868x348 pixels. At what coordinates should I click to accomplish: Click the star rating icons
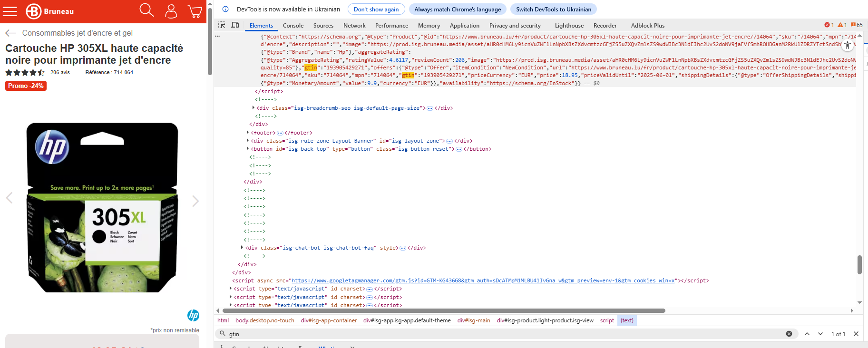point(25,73)
